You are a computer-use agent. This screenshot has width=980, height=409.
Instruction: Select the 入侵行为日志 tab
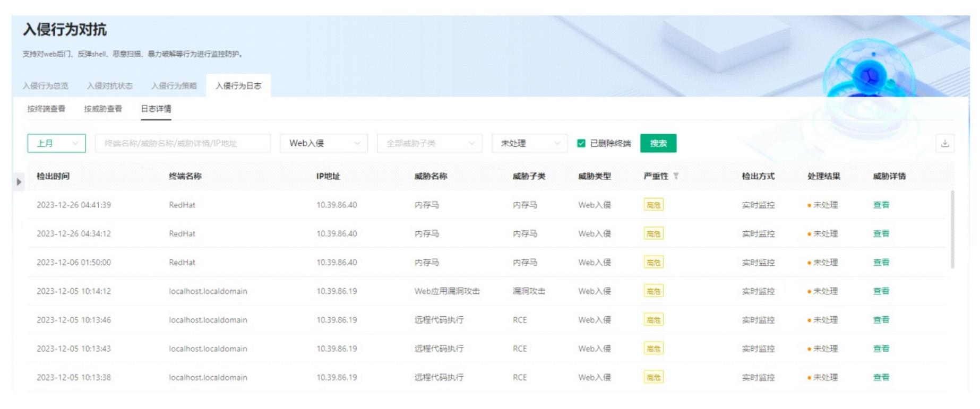[238, 86]
